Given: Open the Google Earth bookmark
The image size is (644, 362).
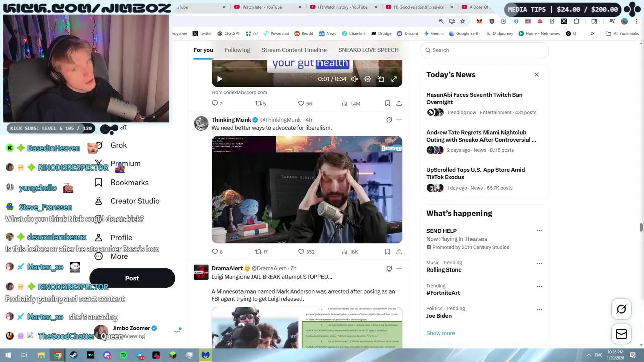Looking at the screenshot, I should coord(464,34).
